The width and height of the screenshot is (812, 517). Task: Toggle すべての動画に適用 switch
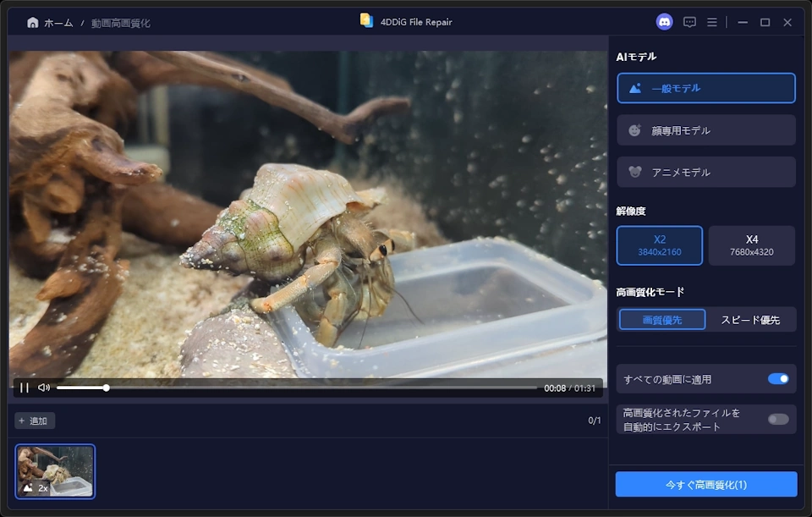click(778, 379)
